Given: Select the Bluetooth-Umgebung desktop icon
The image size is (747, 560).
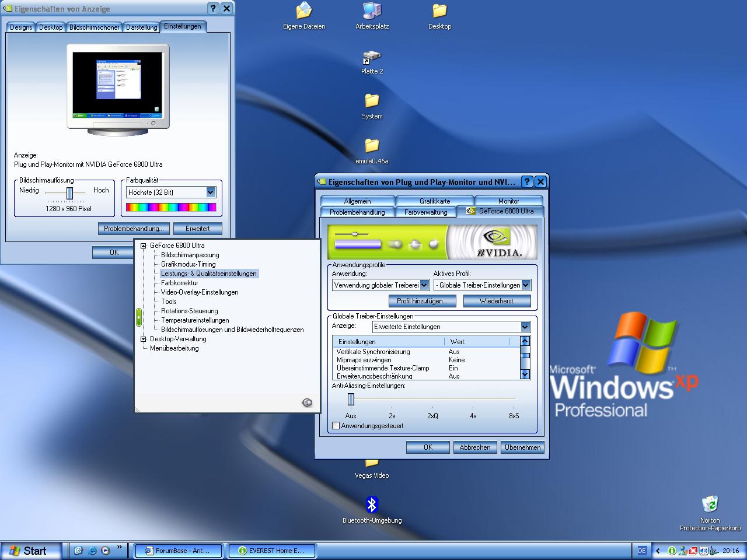Looking at the screenshot, I should (x=372, y=509).
